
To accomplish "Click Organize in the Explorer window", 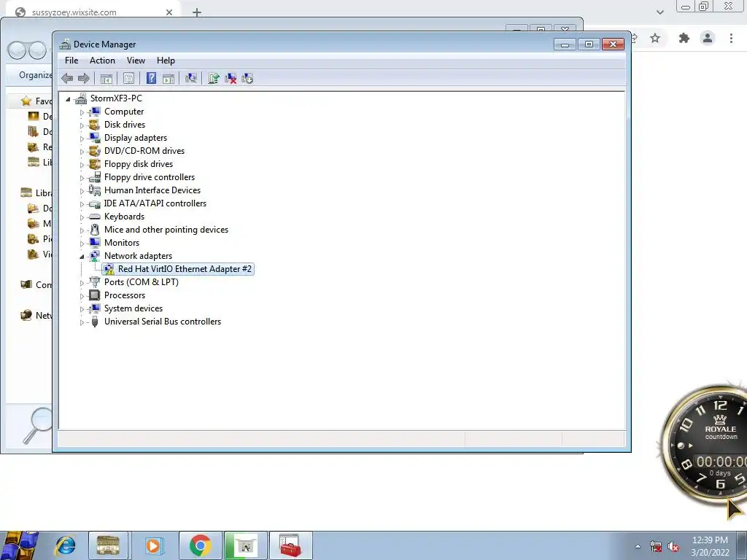I will coord(35,75).
